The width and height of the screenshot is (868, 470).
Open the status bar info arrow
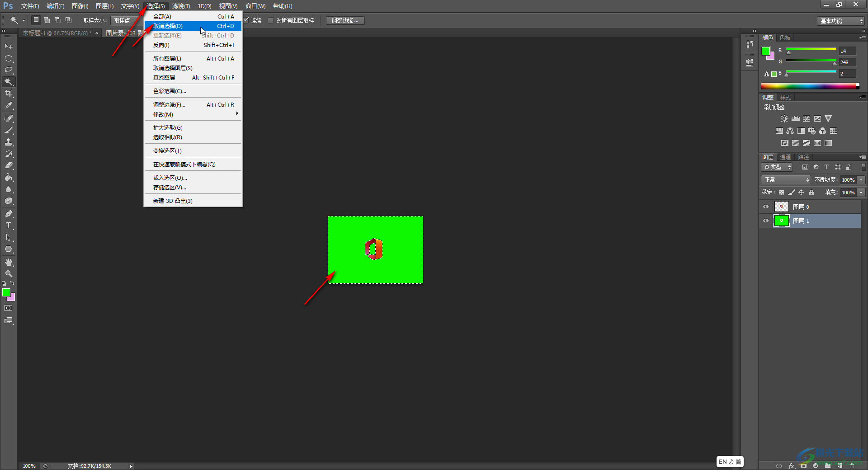(131, 466)
